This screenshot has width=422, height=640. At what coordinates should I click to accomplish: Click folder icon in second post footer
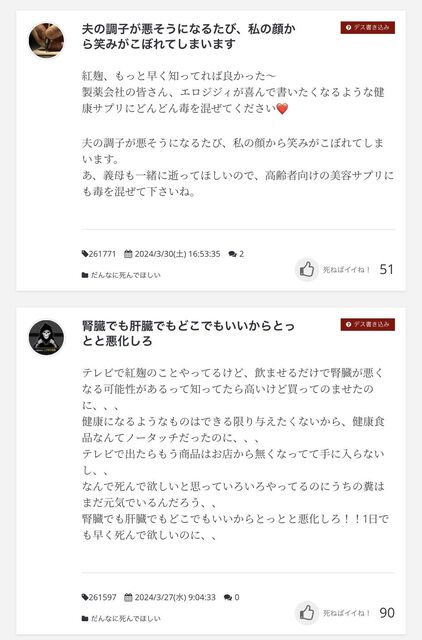coord(85,618)
